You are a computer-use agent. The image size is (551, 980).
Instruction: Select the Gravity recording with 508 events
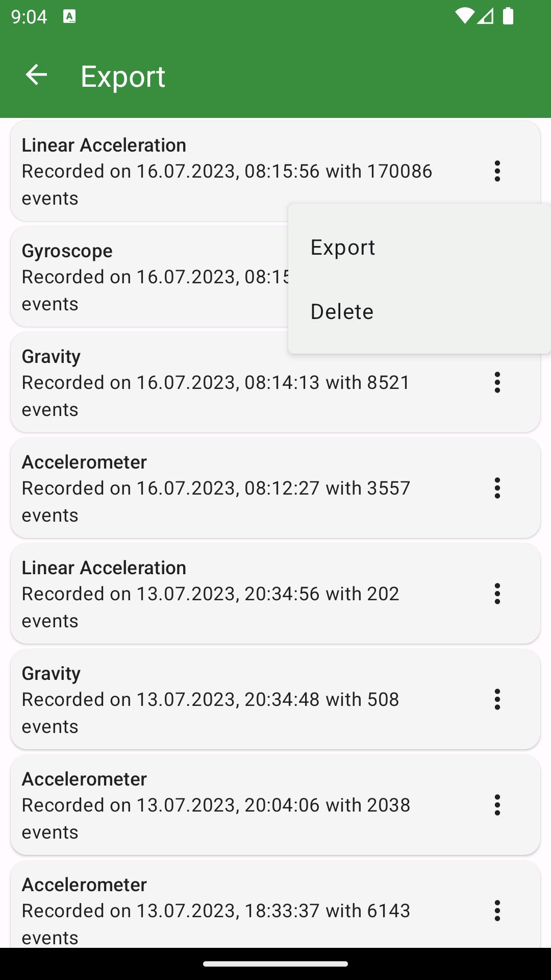[275, 699]
